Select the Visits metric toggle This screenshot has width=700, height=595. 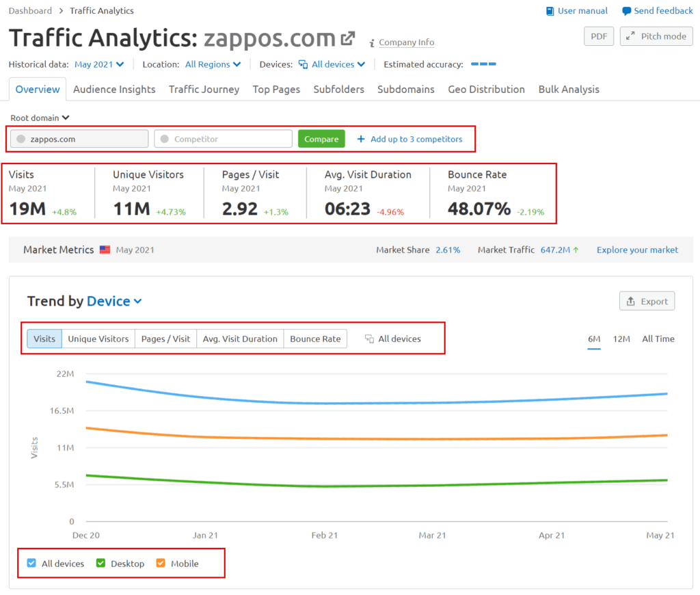click(44, 339)
